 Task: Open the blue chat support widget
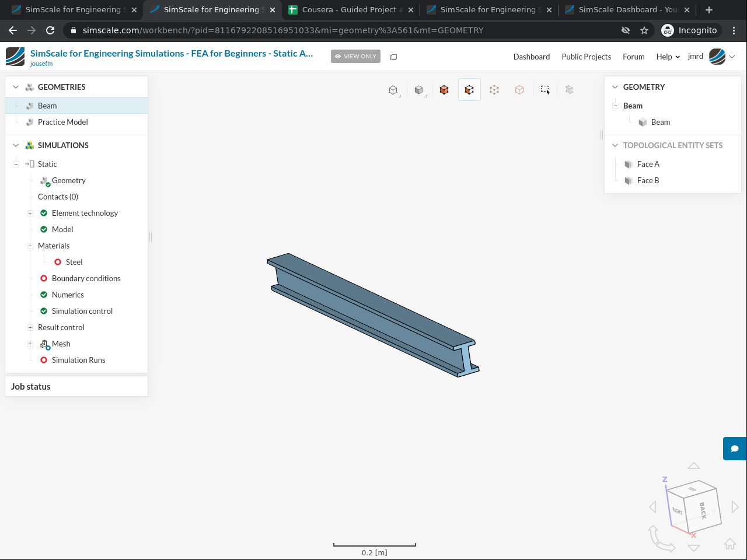pyautogui.click(x=735, y=449)
